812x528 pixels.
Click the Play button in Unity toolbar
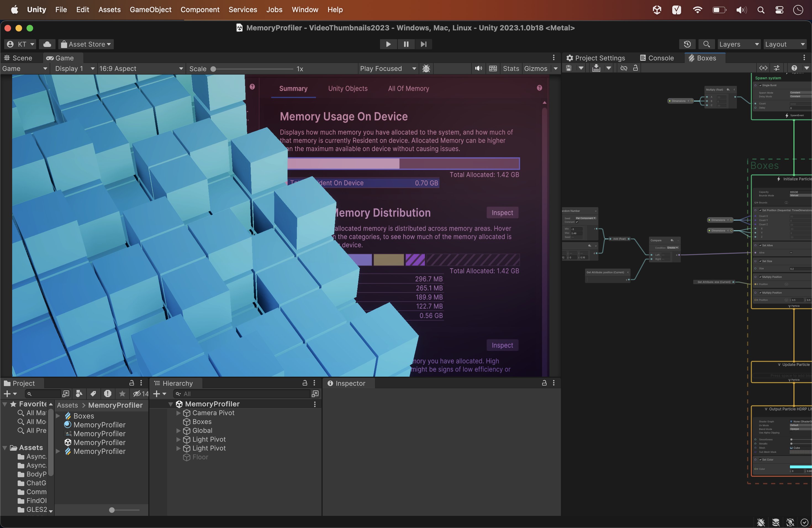(x=388, y=44)
